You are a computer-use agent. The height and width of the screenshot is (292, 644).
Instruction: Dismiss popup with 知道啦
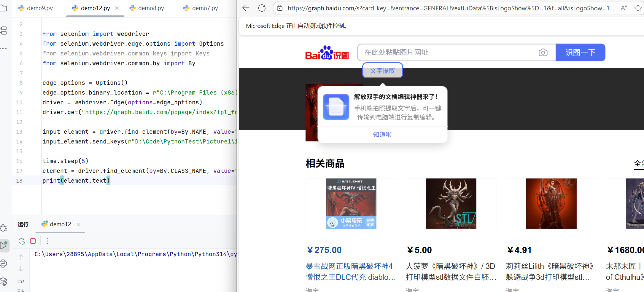coord(382,135)
